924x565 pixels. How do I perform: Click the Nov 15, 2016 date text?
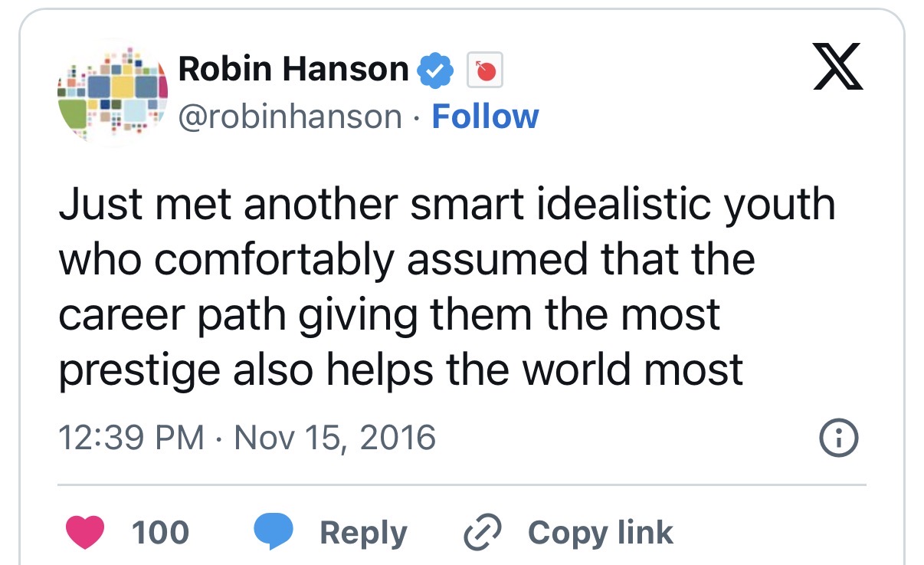pyautogui.click(x=335, y=438)
